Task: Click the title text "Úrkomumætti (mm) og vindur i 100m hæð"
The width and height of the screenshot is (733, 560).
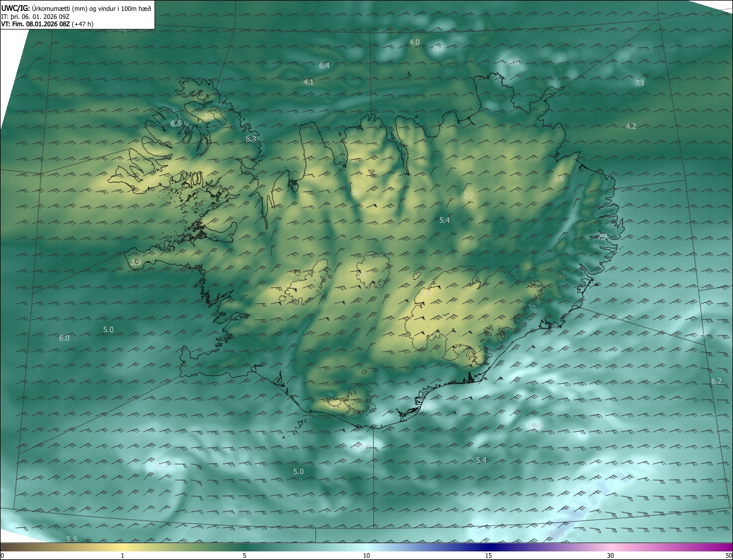Action: click(91, 7)
